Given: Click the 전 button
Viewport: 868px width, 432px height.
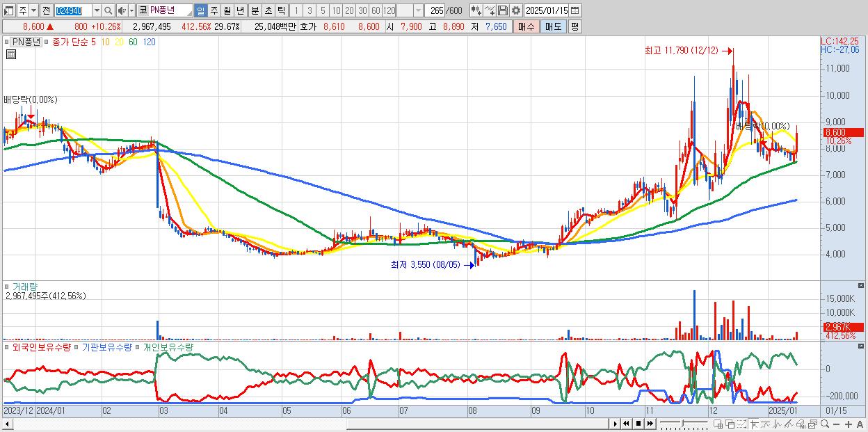Looking at the screenshot, I should point(46,10).
